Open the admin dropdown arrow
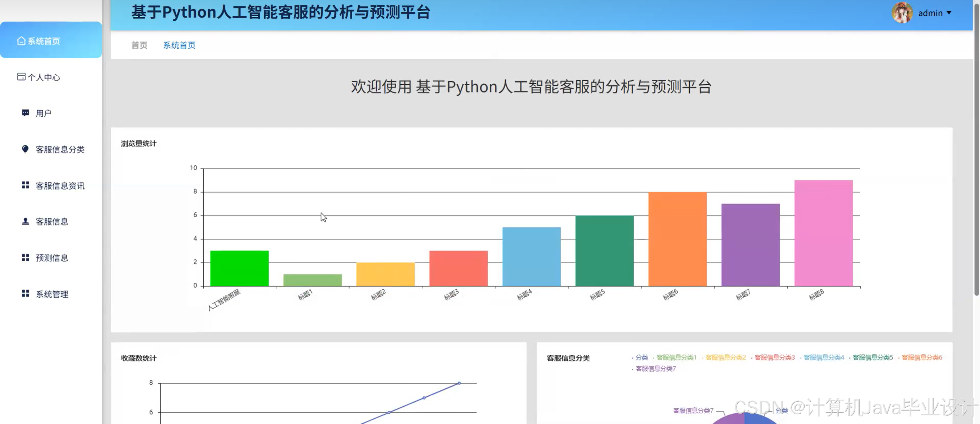Screen dimensions: 980x424 (x=949, y=13)
